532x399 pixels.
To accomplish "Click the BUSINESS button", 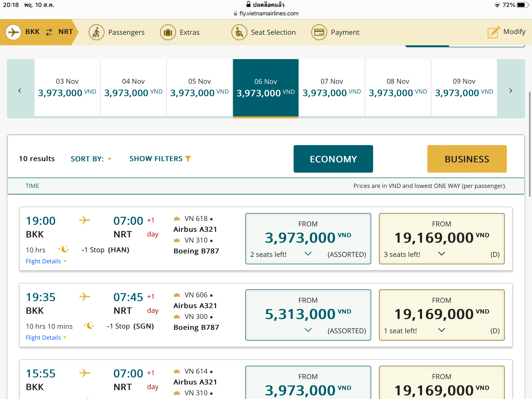I will (467, 159).
